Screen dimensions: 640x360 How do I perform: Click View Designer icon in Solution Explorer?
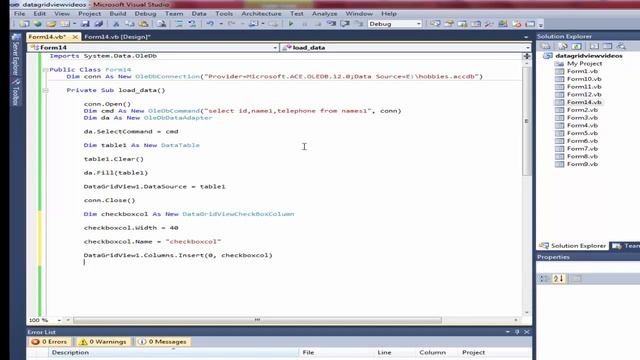tap(607, 46)
